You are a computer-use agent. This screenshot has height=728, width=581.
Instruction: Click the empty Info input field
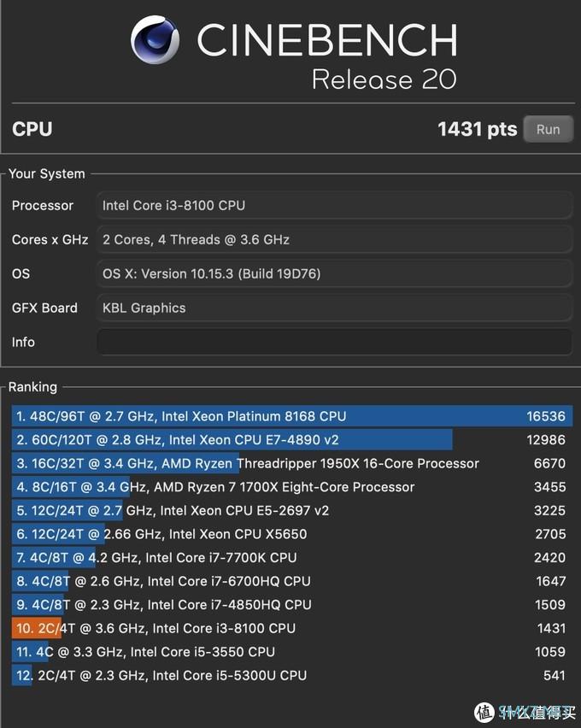coord(334,342)
